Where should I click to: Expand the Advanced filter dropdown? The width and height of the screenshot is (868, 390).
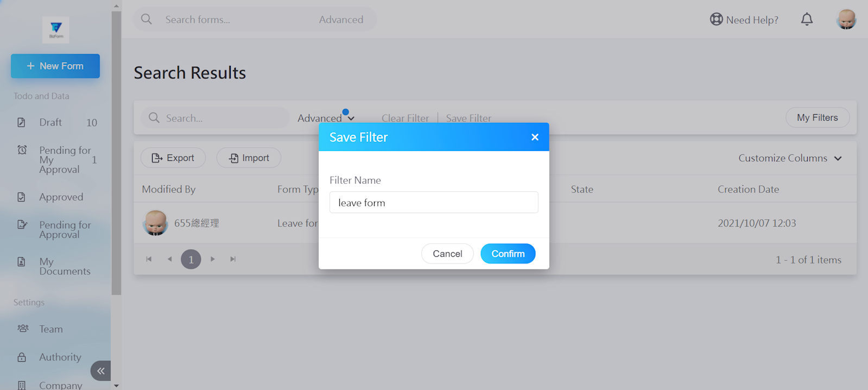tap(326, 118)
